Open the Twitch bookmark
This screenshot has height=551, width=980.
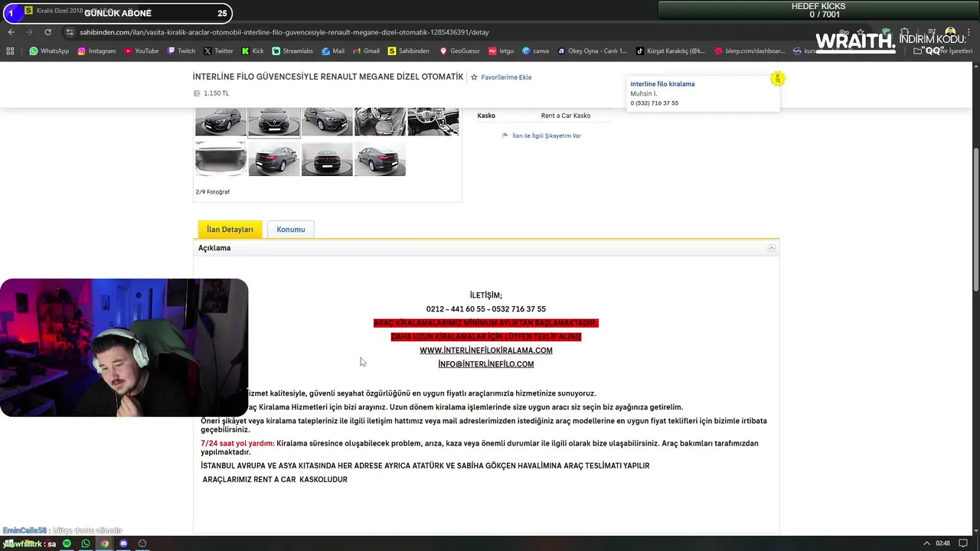[181, 51]
